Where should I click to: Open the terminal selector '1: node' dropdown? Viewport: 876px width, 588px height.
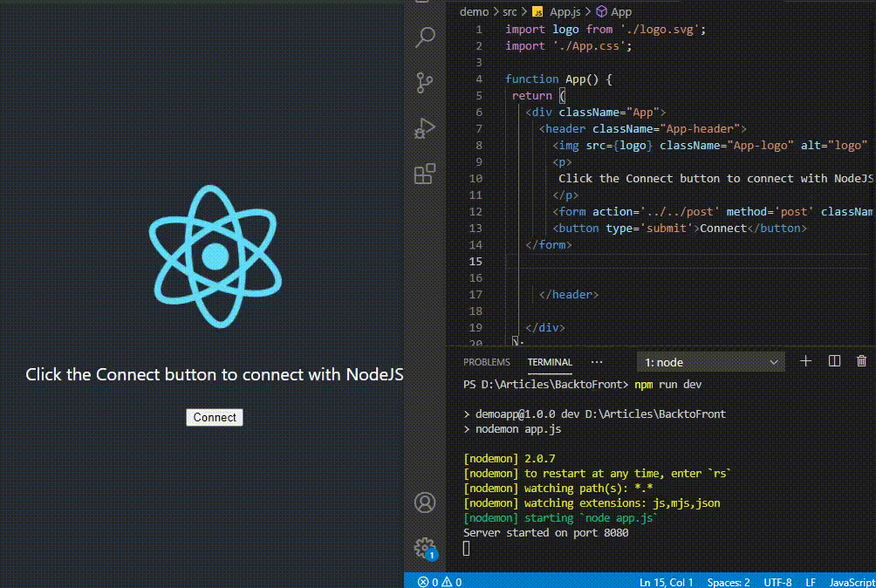tap(710, 362)
